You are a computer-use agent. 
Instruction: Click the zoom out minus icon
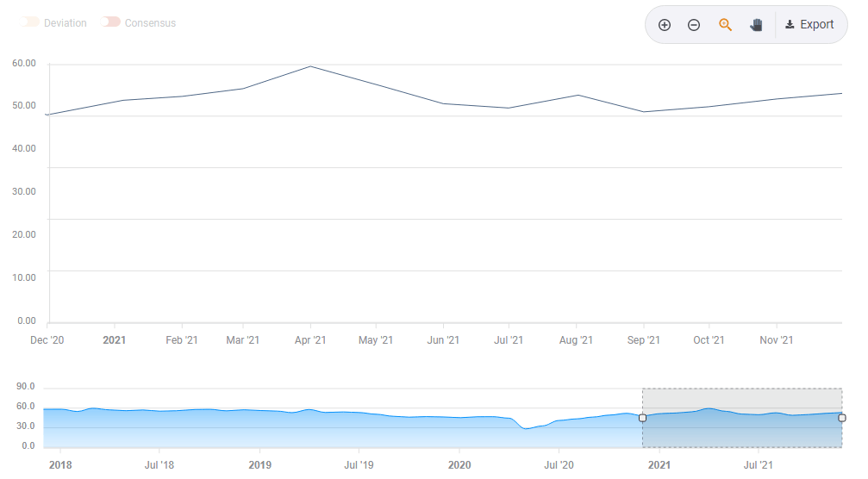[694, 25]
